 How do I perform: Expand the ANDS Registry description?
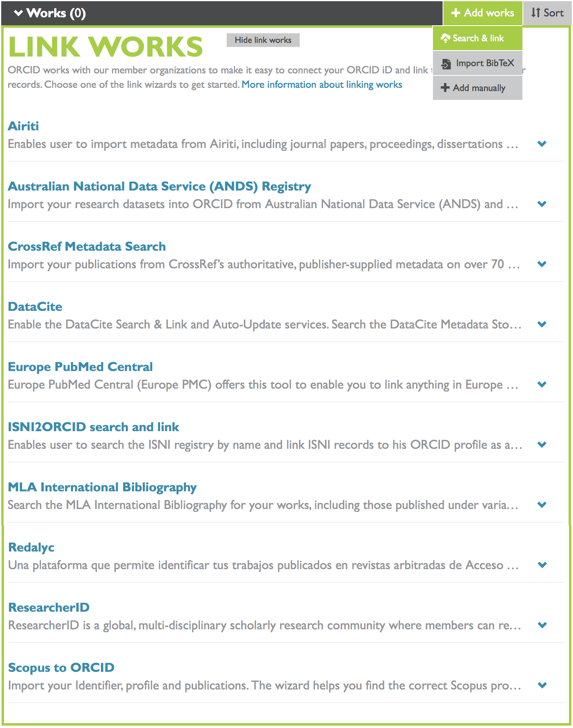(542, 204)
